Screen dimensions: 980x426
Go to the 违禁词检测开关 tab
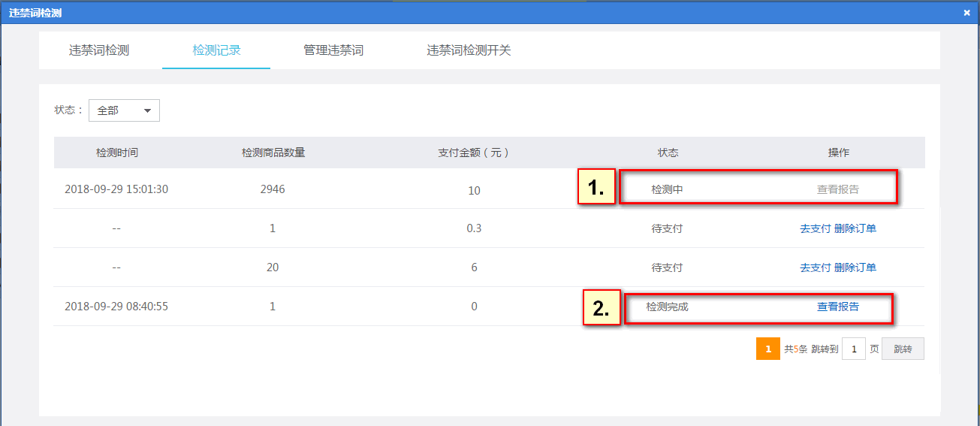click(469, 50)
